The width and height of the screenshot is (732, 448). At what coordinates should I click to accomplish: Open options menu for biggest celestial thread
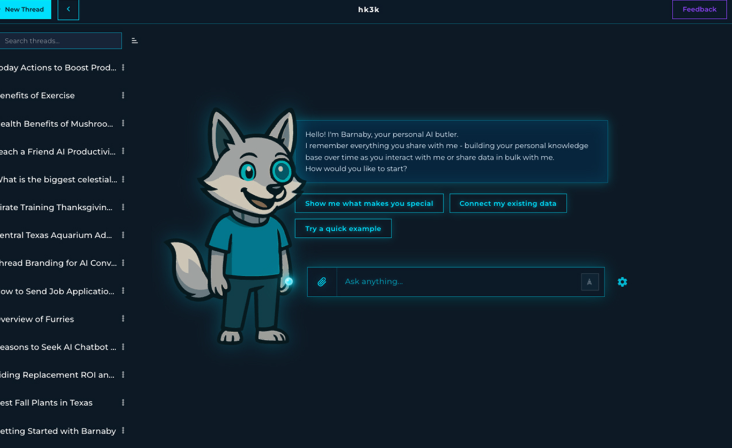tap(123, 179)
